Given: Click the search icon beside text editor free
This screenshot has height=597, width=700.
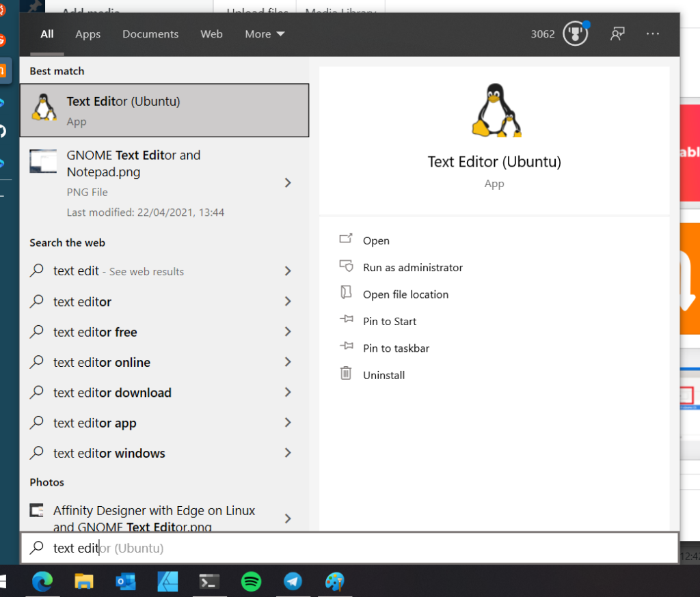Looking at the screenshot, I should pyautogui.click(x=37, y=331).
